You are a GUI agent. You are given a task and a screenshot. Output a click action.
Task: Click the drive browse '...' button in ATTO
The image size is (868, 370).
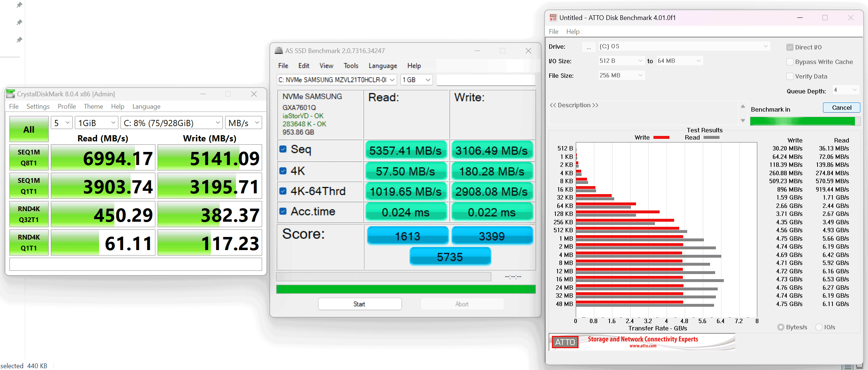[588, 47]
